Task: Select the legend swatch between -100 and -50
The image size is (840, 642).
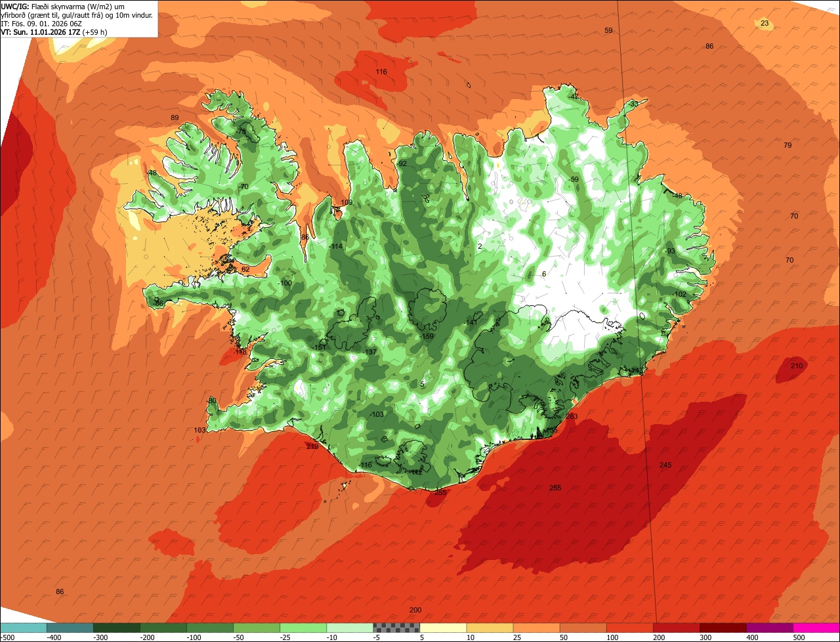Action: point(210,628)
